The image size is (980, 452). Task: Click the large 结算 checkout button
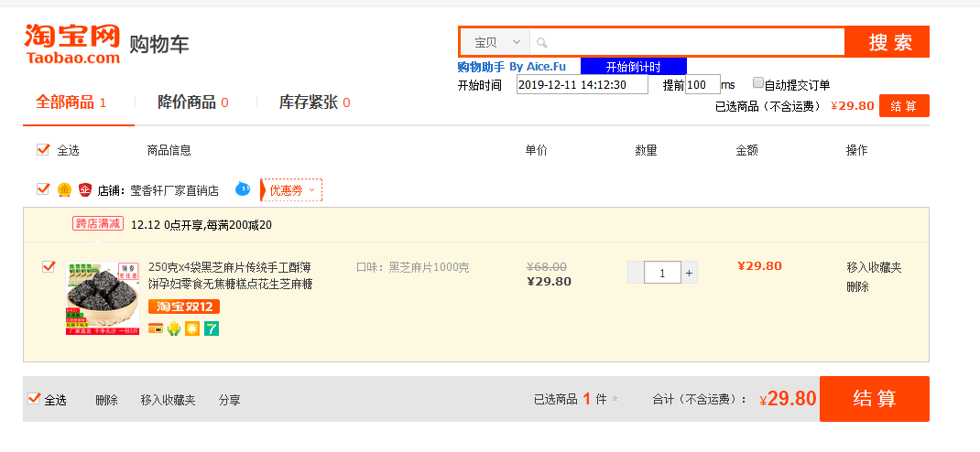click(875, 399)
